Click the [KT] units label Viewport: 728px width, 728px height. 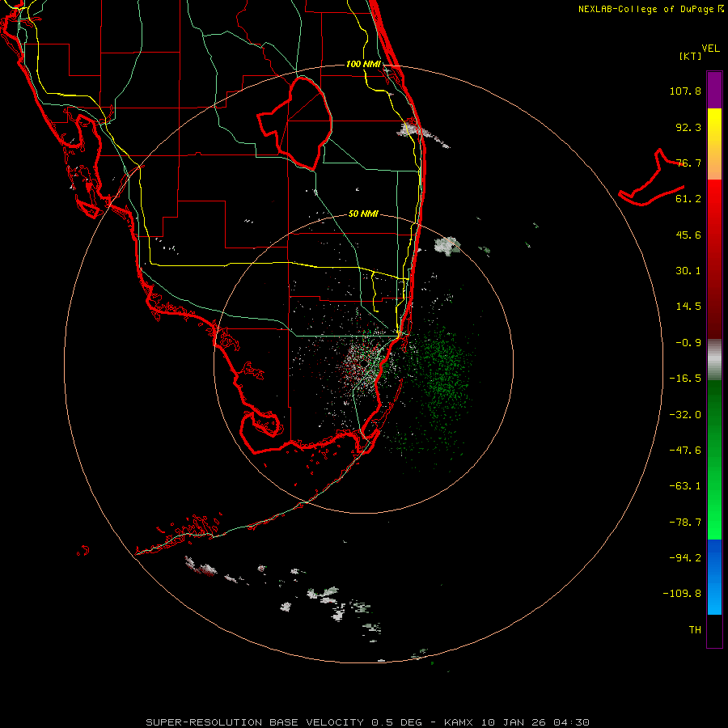click(690, 56)
